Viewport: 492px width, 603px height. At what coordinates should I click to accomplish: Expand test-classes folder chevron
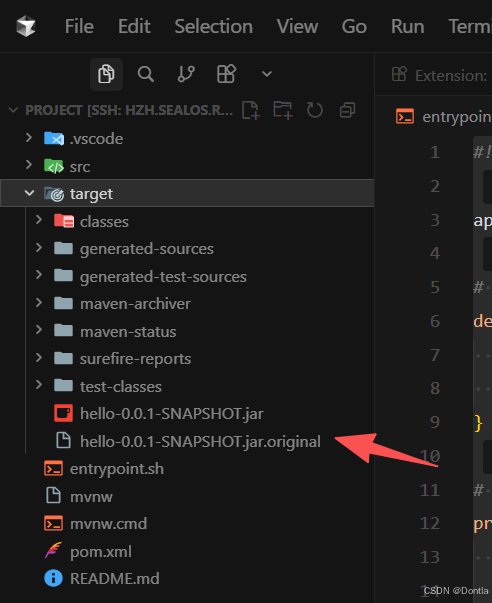39,385
